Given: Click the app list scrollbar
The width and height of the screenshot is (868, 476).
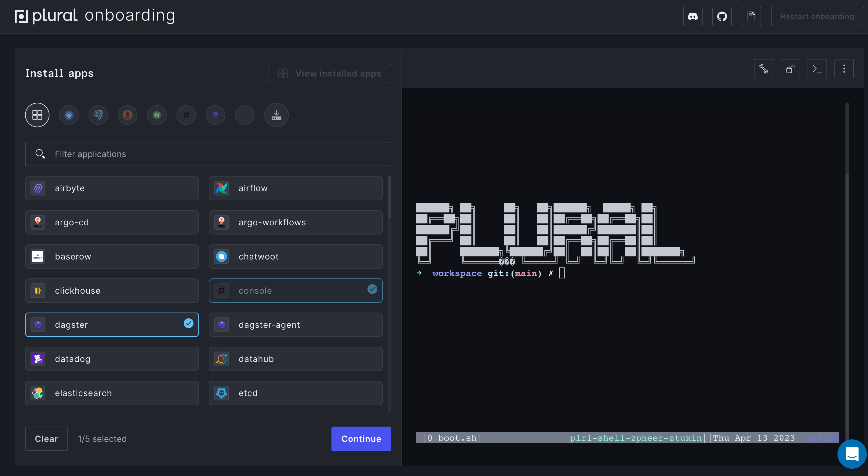Looking at the screenshot, I should click(x=389, y=197).
